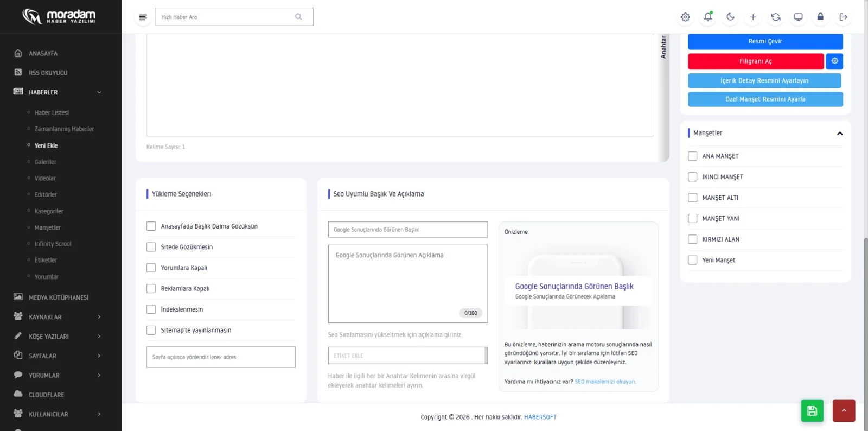Click the ETİKET EKLE tag field

click(x=407, y=356)
